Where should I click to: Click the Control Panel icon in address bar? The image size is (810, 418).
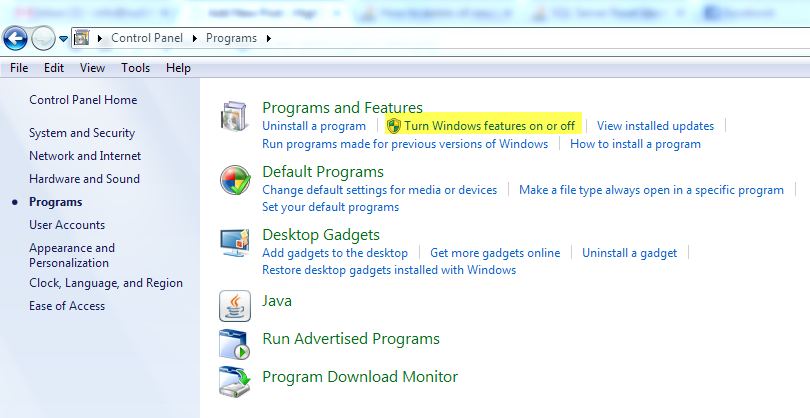81,38
